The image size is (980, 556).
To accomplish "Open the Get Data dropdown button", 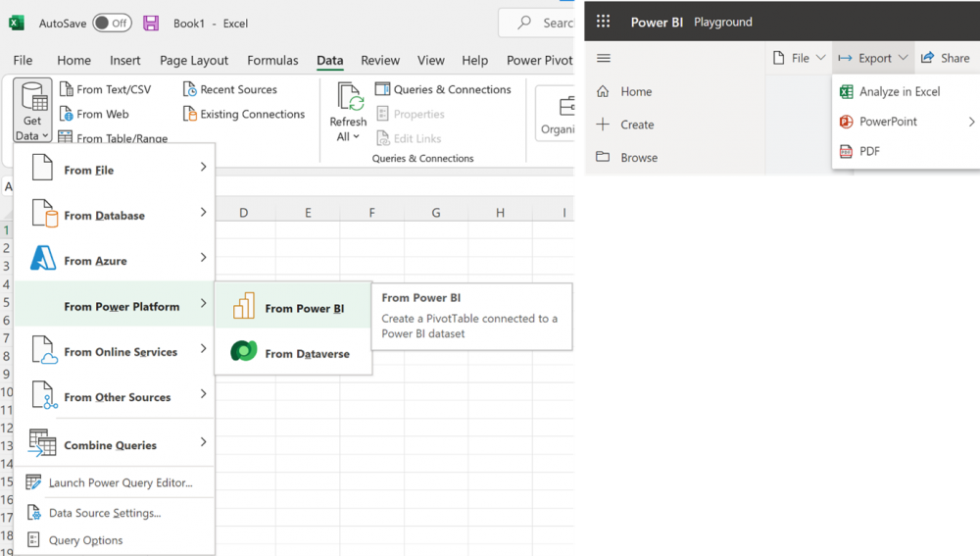I will (x=32, y=111).
